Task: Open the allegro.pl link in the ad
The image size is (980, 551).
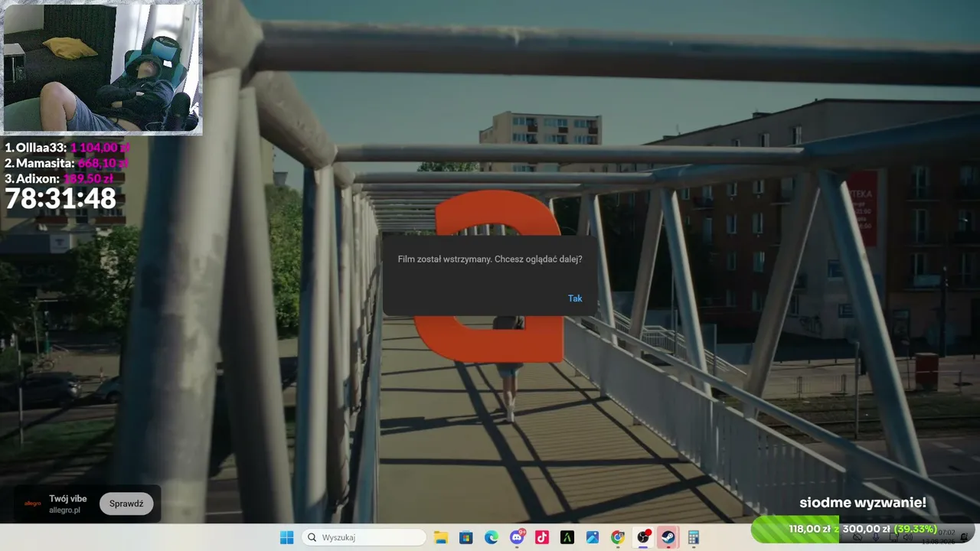Action: (x=65, y=510)
